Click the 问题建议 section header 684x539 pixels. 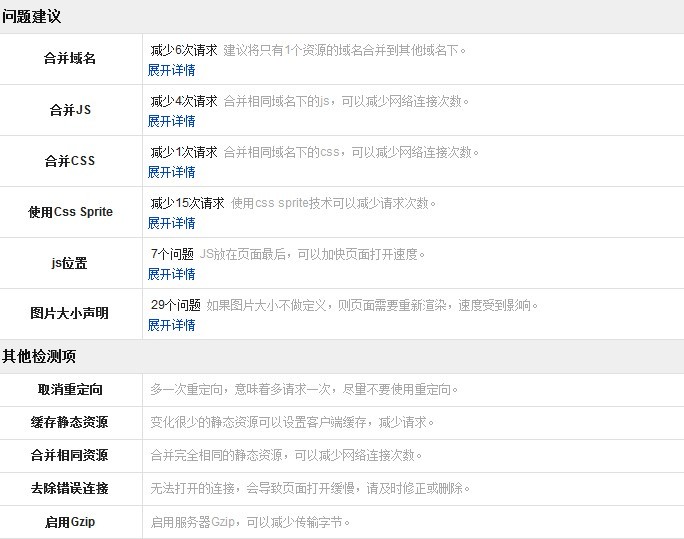pos(32,17)
